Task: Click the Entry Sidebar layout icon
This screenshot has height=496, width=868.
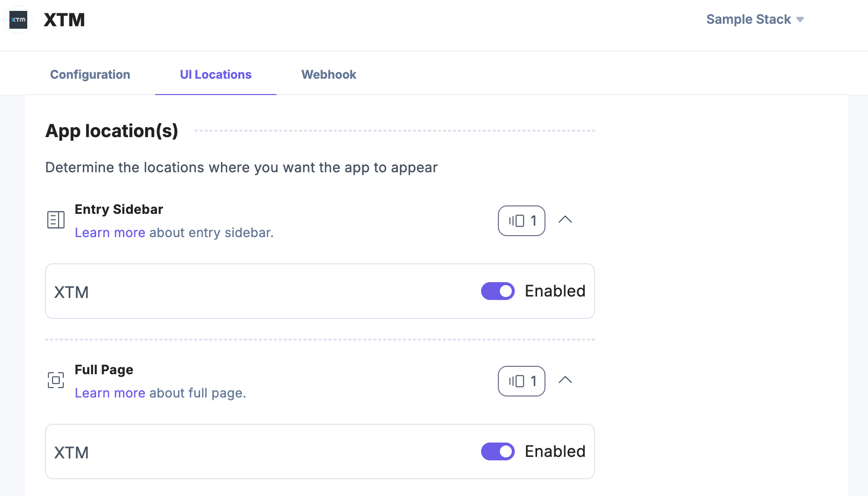Action: click(56, 220)
